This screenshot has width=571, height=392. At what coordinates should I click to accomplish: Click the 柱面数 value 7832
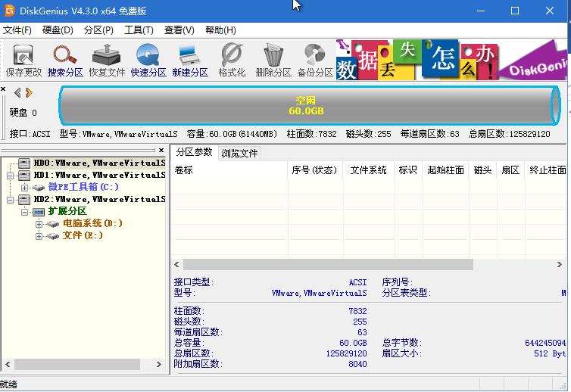pos(357,311)
